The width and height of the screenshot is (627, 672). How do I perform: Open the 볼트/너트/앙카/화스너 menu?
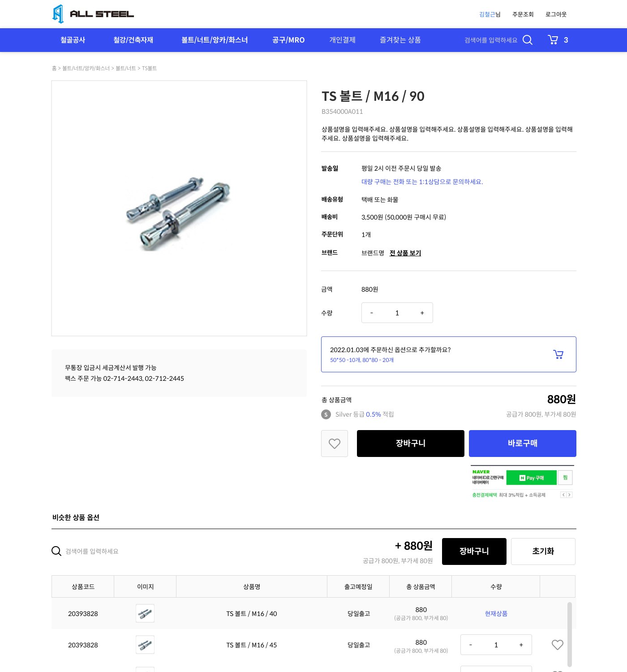pyautogui.click(x=215, y=40)
